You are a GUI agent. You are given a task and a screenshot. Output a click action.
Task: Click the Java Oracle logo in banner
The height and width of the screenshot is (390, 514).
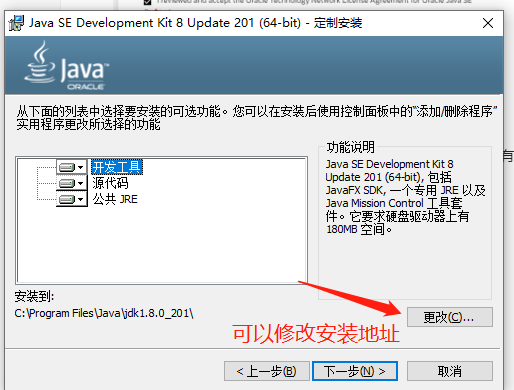tap(66, 66)
